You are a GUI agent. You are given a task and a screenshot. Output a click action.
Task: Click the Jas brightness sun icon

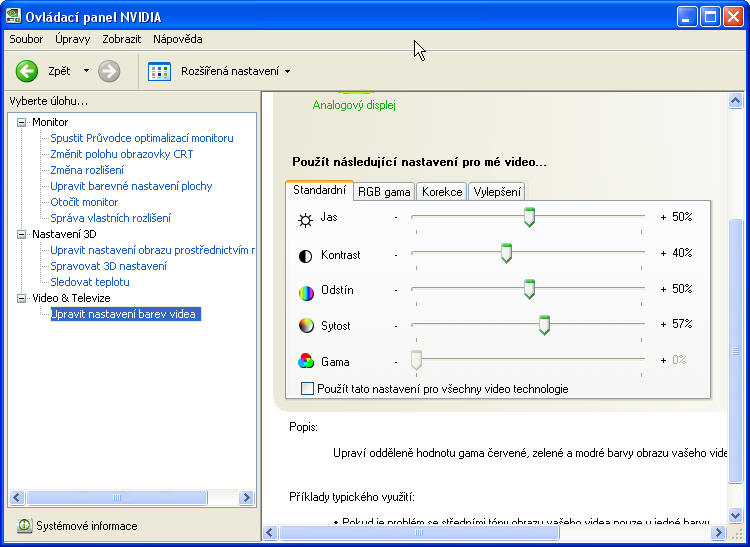pyautogui.click(x=306, y=218)
